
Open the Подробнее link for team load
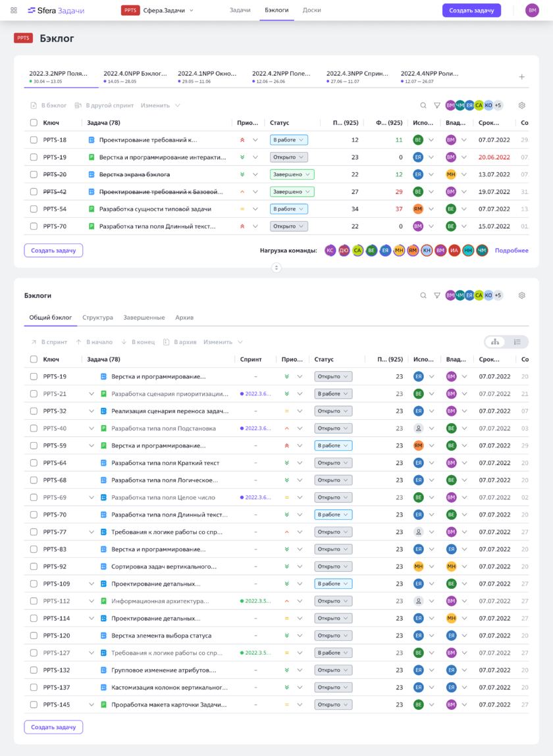click(x=511, y=251)
